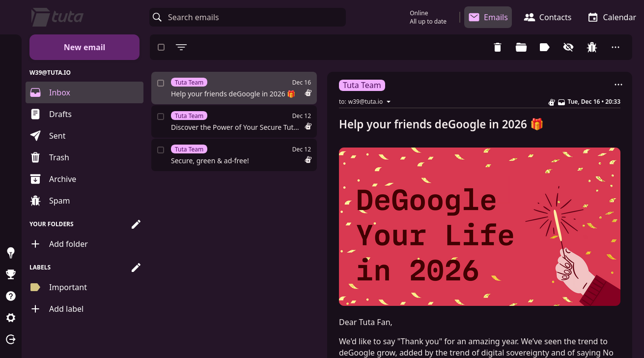Viewport: 644px width, 358px height.
Task: Open the Drafts folder
Action: pyautogui.click(x=84, y=114)
